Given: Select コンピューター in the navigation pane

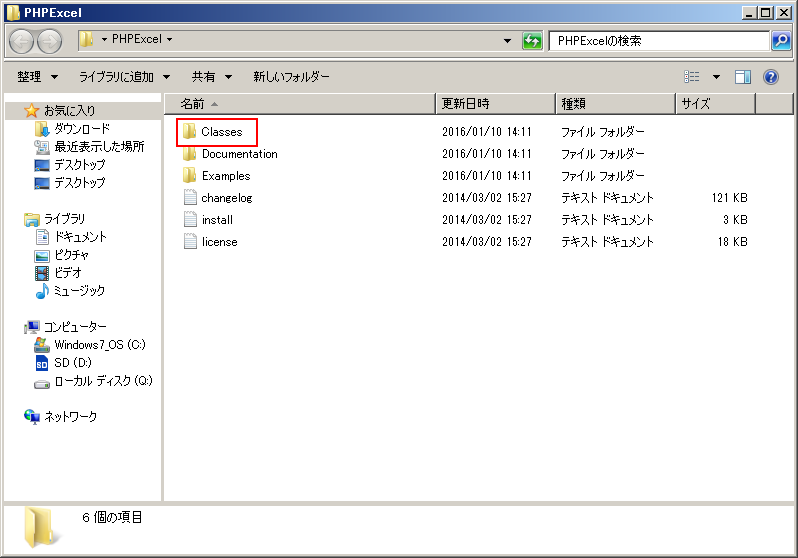Looking at the screenshot, I should point(75,327).
